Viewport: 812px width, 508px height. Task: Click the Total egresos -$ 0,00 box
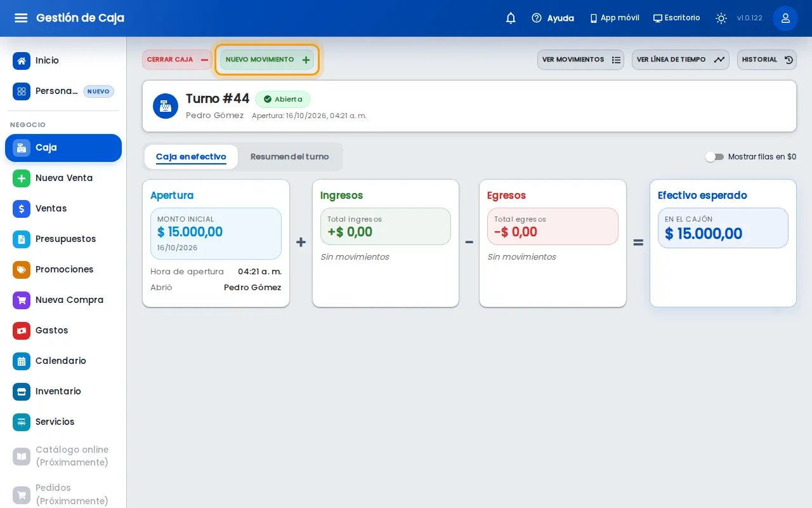click(553, 226)
